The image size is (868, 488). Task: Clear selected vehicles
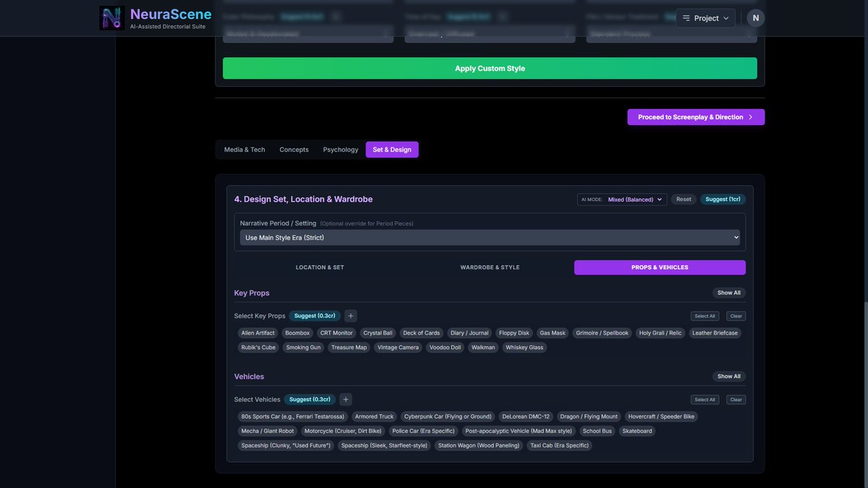(736, 399)
